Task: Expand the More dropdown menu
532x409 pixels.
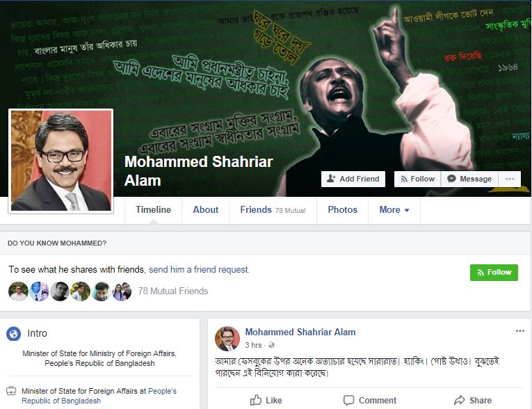Action: [394, 210]
